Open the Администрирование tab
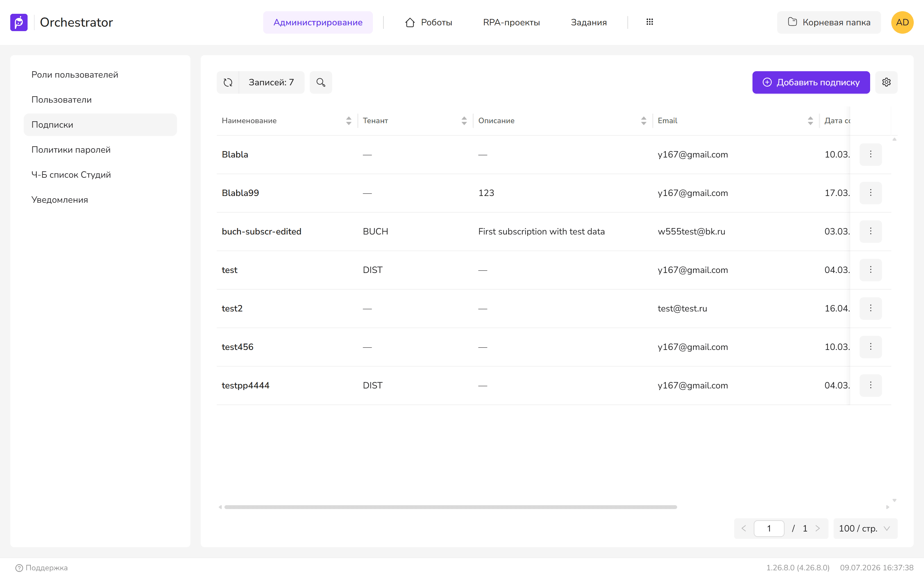Image resolution: width=924 pixels, height=578 pixels. (x=318, y=22)
